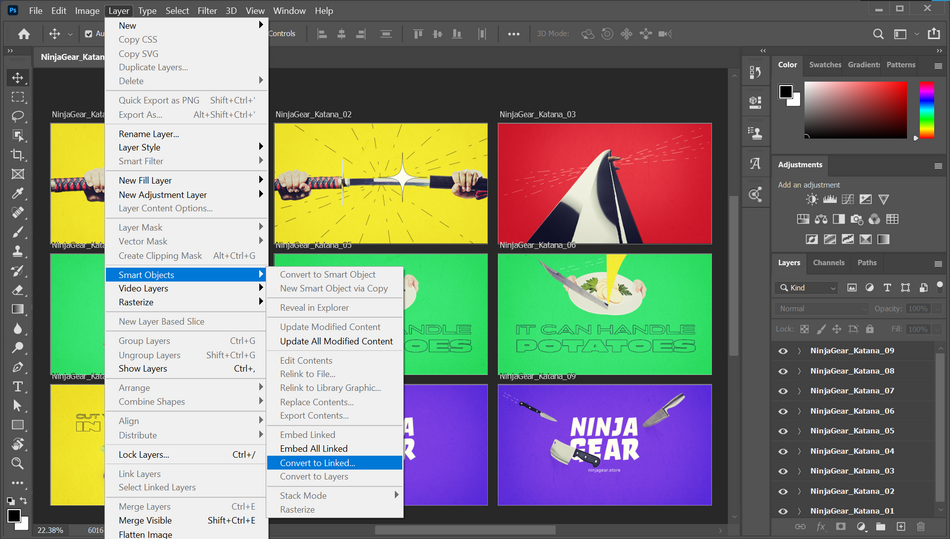Select the Rectangular Marquee tool
Viewport: 950px width, 539px height.
(x=18, y=97)
